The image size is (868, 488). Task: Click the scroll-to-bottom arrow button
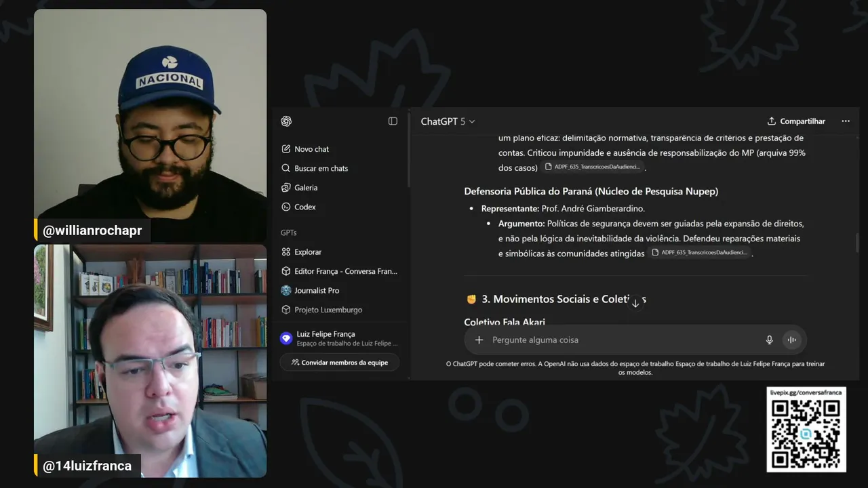tap(635, 303)
